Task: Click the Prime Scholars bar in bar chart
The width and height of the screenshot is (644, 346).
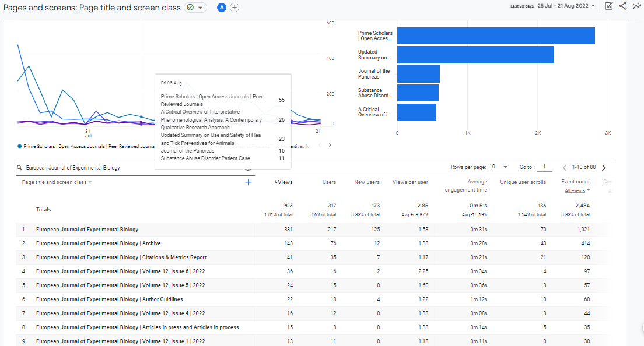Action: 496,36
